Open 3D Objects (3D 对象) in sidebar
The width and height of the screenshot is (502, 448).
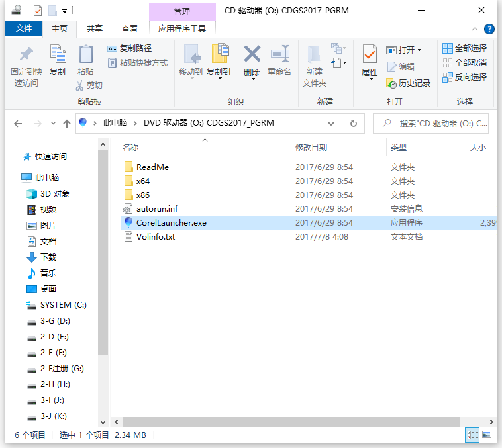tap(48, 194)
